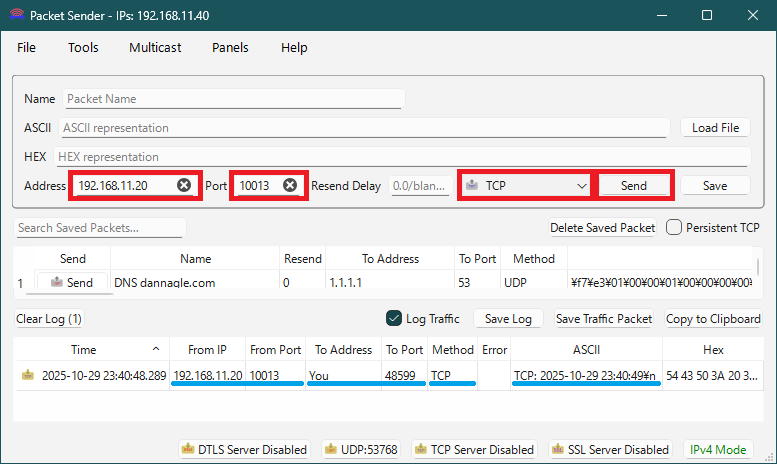This screenshot has height=464, width=777.
Task: Open the Multicast menu
Action: tap(155, 47)
